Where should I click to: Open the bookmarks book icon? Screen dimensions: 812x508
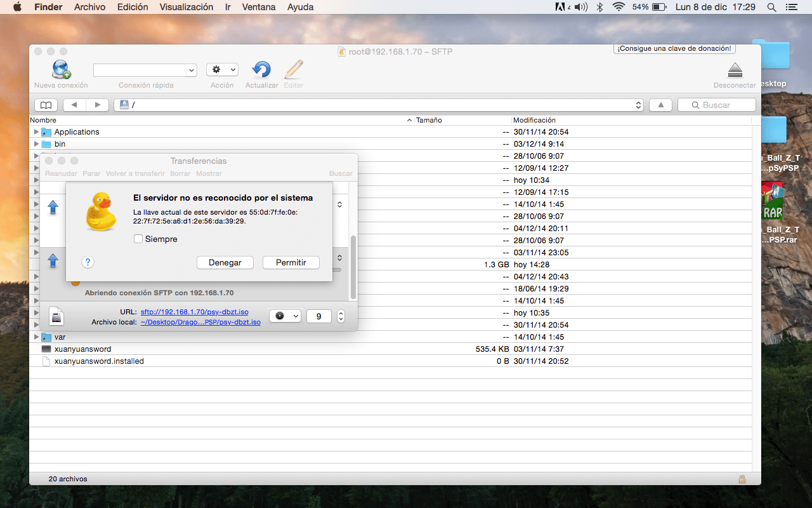click(x=46, y=105)
